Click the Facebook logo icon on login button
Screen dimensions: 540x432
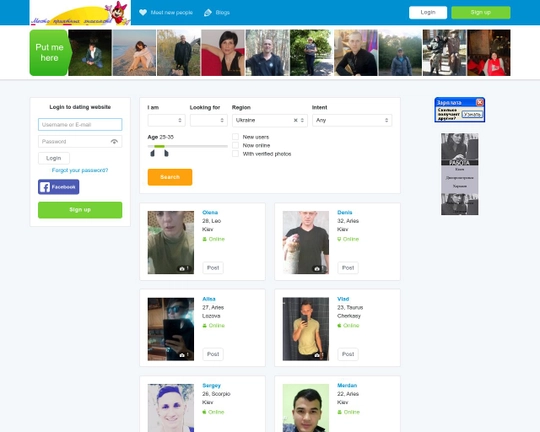tap(45, 187)
